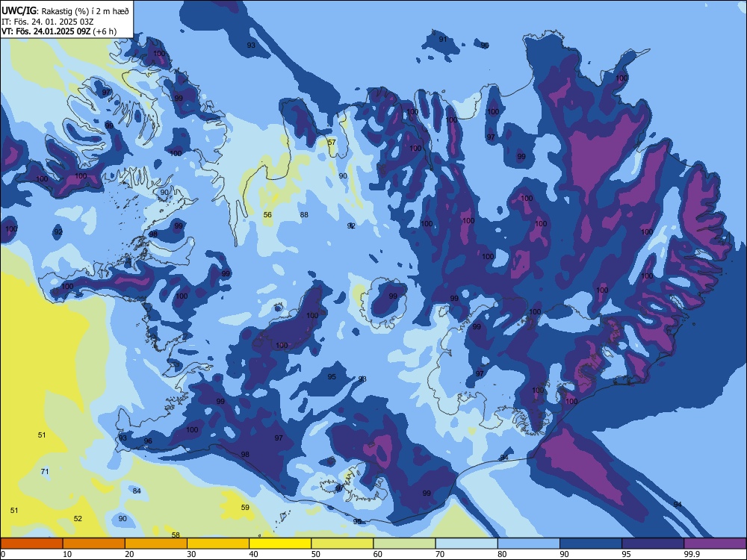
Task: Click the 'VT: Fös. 24.01.2025 09Z (+6 h)' line
Action: point(58,31)
